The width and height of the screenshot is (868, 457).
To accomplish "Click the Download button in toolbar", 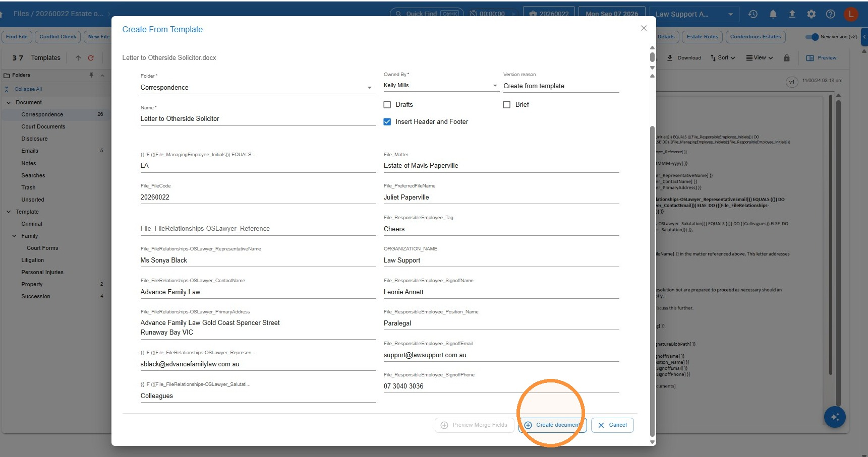I will click(684, 58).
